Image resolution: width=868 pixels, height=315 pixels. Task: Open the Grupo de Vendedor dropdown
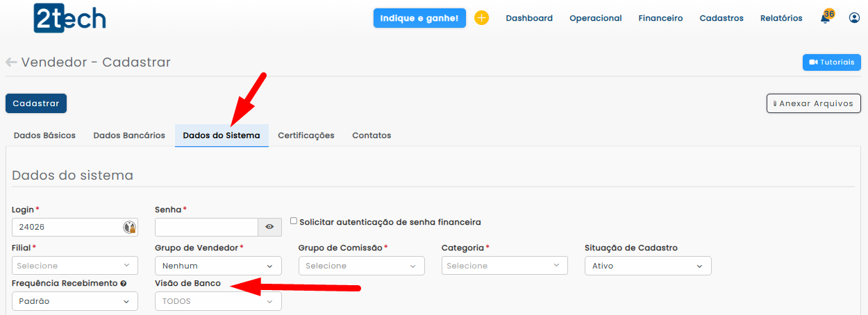(x=218, y=266)
